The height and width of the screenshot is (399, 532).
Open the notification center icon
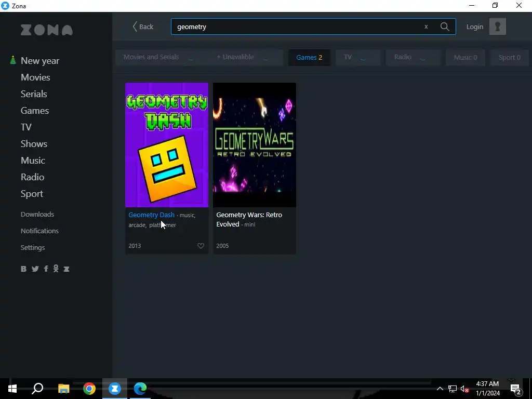click(x=515, y=389)
